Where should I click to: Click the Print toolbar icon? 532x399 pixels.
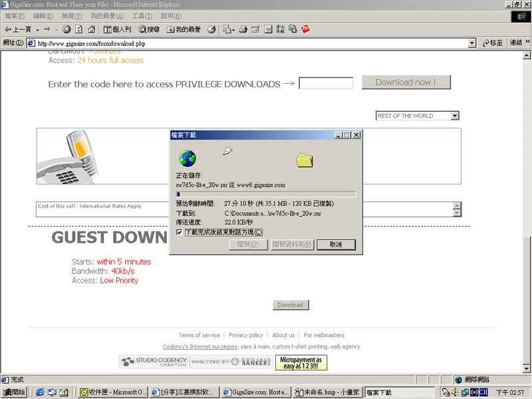[x=243, y=29]
